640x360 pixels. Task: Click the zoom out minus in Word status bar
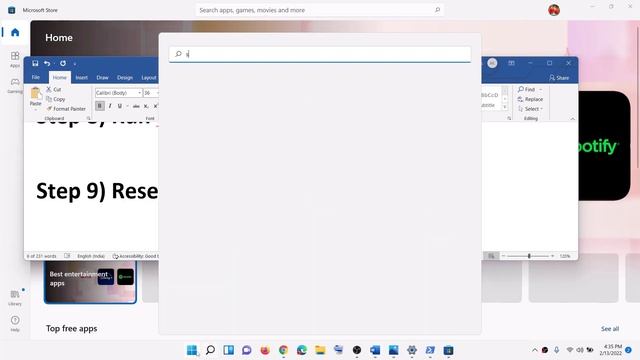pyautogui.click(x=504, y=256)
